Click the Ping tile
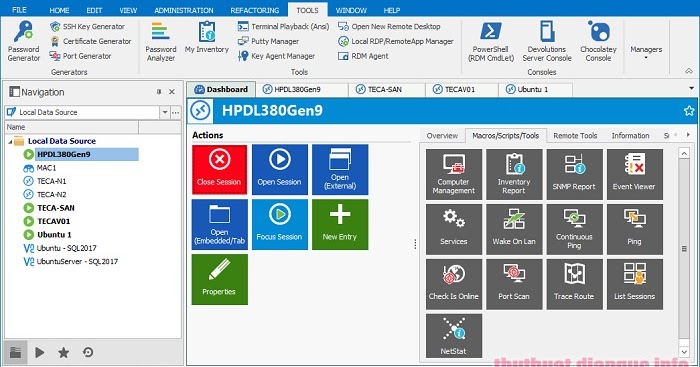Viewport: 700px width, 367px height. click(x=634, y=229)
